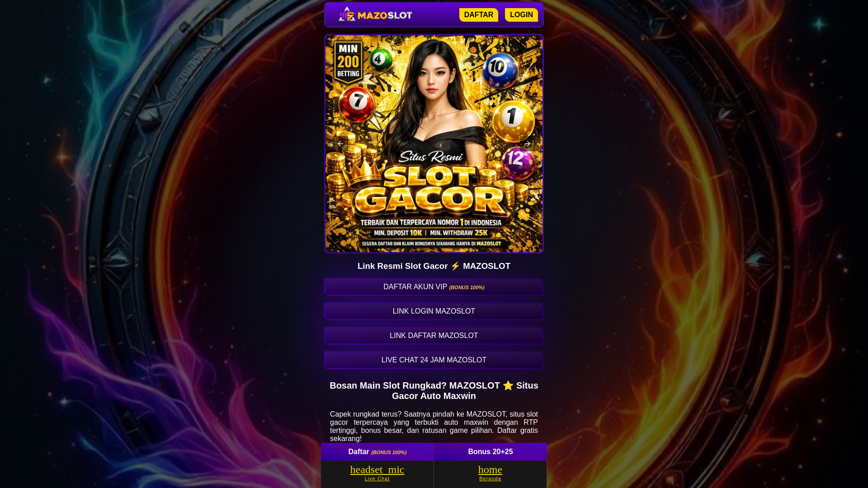Click the Live Chat label in bottom bar

point(377,479)
